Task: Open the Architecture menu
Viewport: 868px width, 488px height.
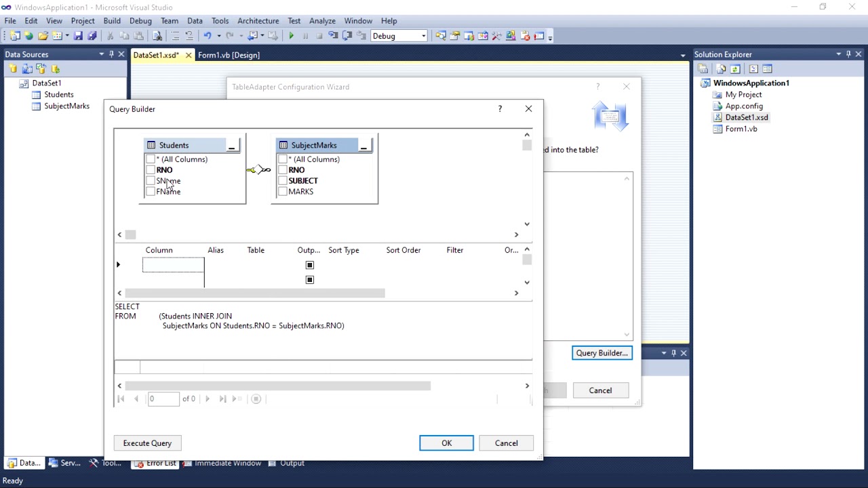Action: click(x=258, y=20)
